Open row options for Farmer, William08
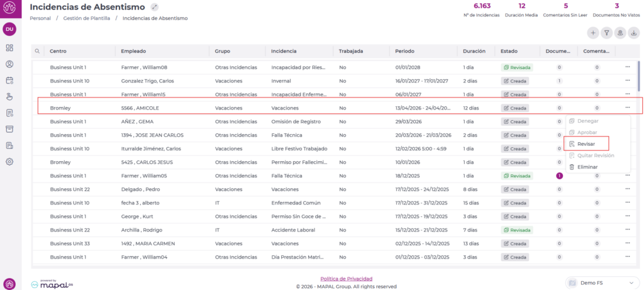Viewport: 644px width, 290px height. (x=627, y=67)
